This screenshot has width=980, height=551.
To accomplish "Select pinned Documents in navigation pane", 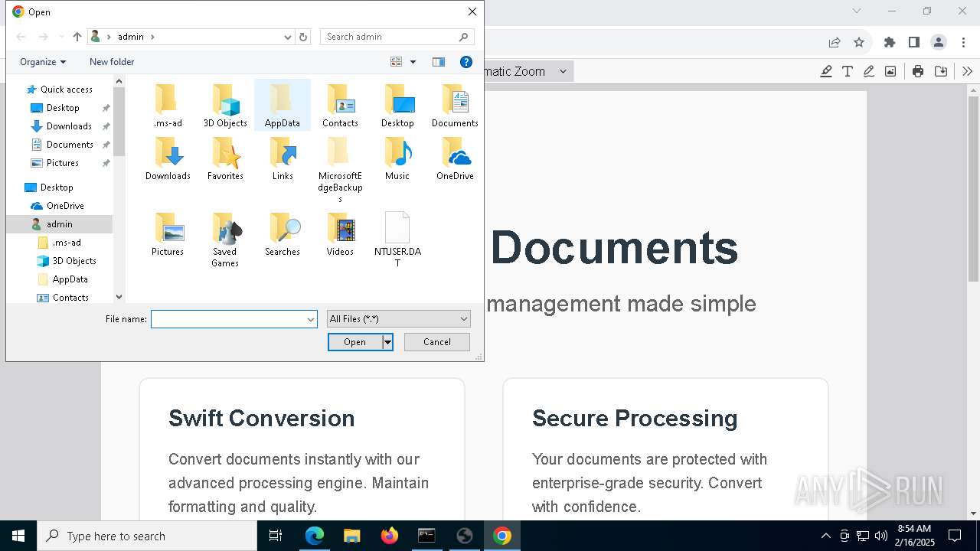I will click(x=70, y=145).
